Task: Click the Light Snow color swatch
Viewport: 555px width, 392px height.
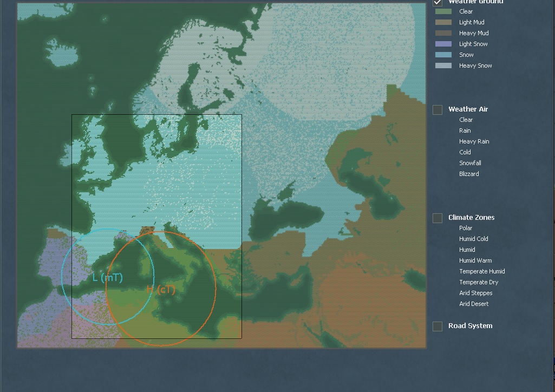Action: [x=443, y=44]
